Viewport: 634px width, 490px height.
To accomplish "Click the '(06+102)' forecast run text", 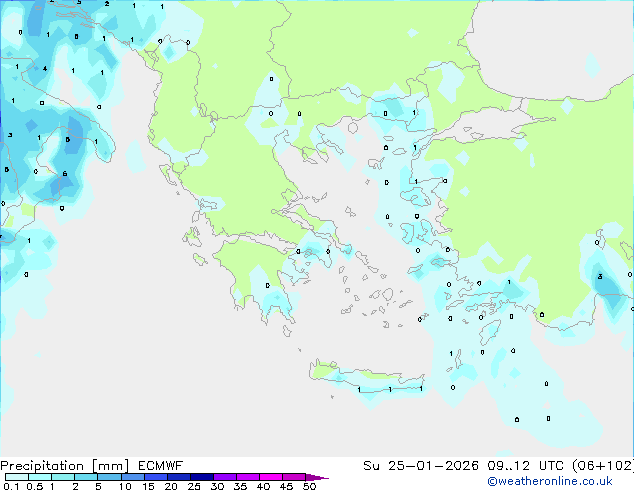I will click(x=603, y=466).
